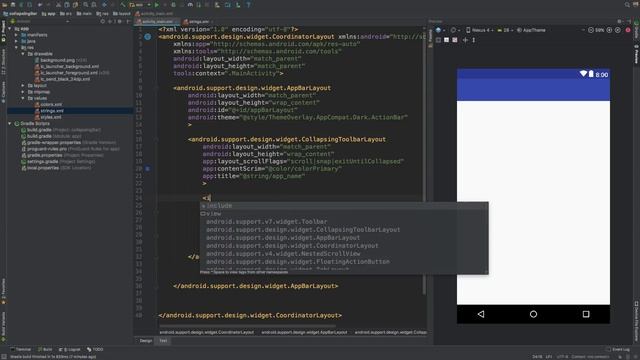Click the Android recents square in preview
This screenshot has height=360, width=640.
586,314
